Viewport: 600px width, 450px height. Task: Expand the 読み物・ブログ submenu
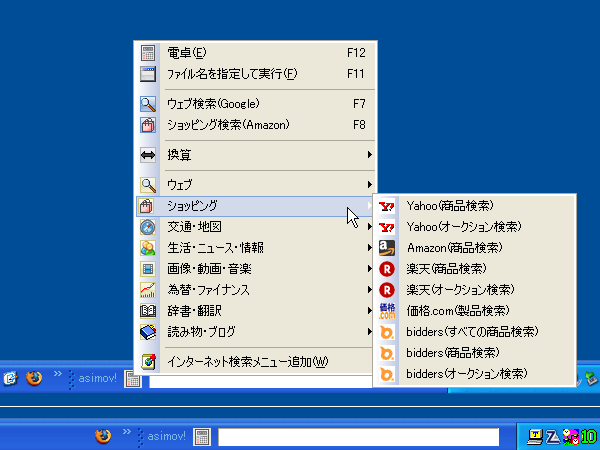tap(255, 332)
